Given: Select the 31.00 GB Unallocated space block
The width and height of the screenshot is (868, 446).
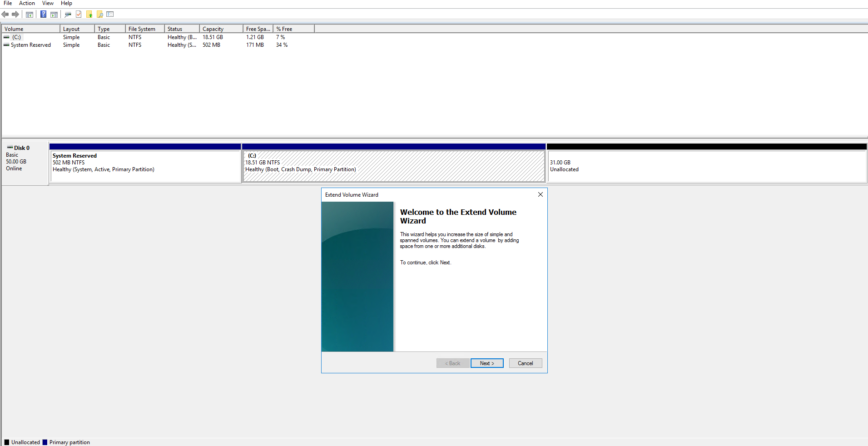Looking at the screenshot, I should (707, 166).
